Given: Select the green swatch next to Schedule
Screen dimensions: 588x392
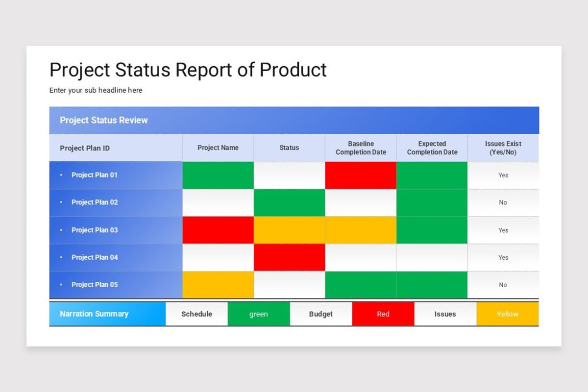Looking at the screenshot, I should [x=259, y=314].
